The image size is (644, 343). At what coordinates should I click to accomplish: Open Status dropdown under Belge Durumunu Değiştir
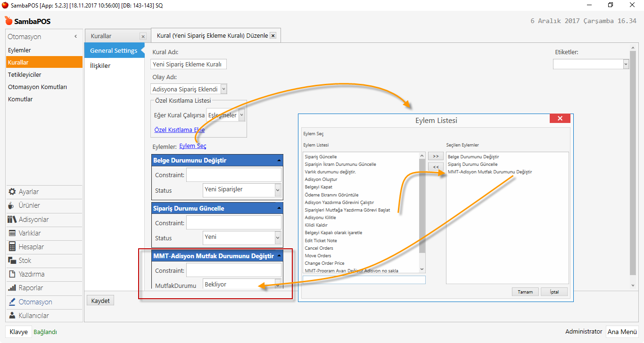click(278, 190)
